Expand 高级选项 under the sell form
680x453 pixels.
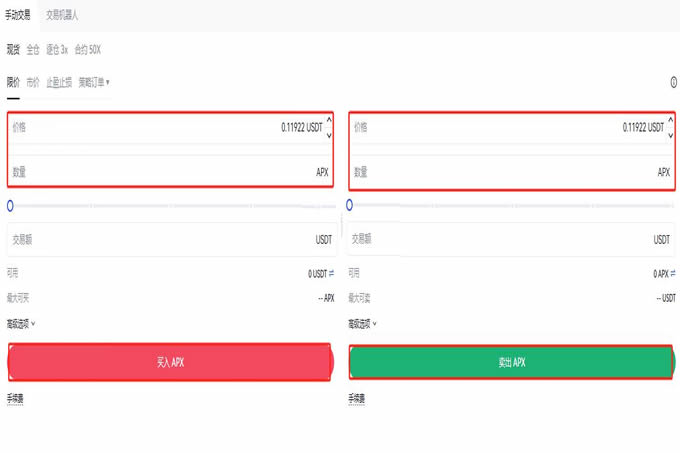click(x=362, y=323)
